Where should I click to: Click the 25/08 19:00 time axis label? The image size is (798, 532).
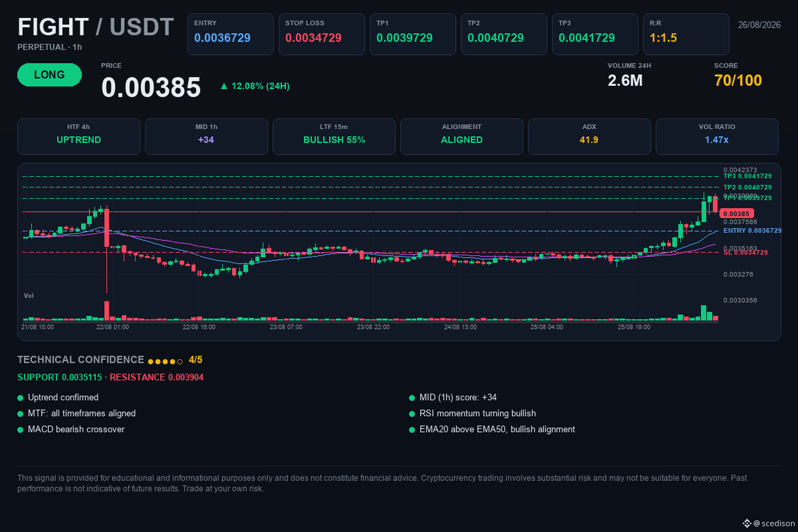634,327
